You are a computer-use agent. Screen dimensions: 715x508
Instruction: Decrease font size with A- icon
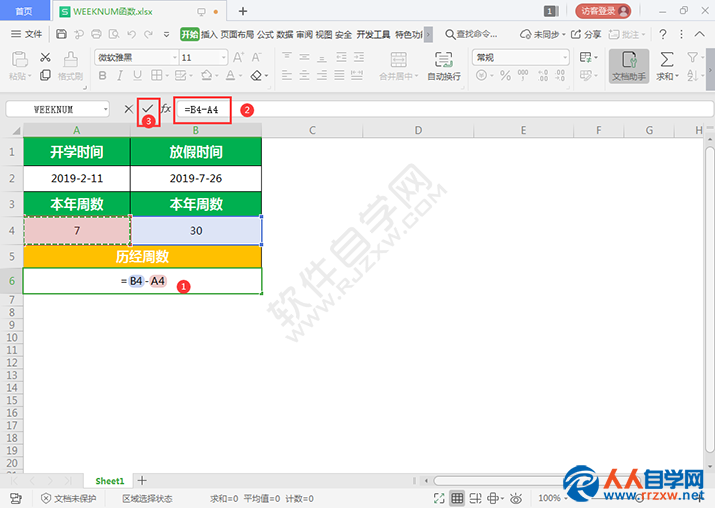pyautogui.click(x=256, y=57)
